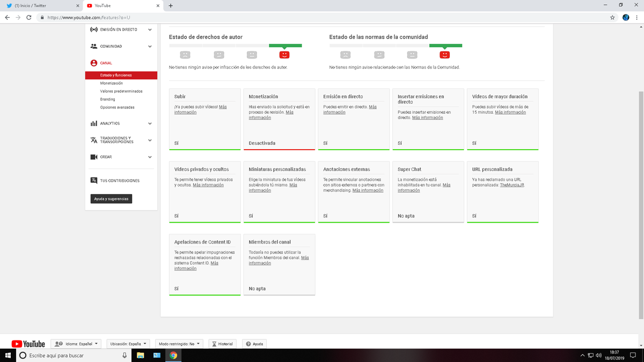Screen dimensions: 644x362
Task: Expand the Crear section chevron
Action: pyautogui.click(x=150, y=157)
